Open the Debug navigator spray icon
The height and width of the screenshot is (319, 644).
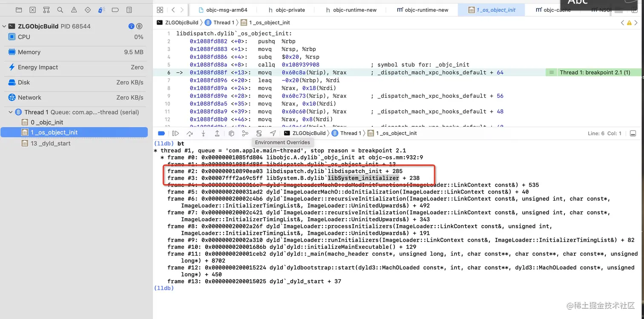[x=101, y=10]
